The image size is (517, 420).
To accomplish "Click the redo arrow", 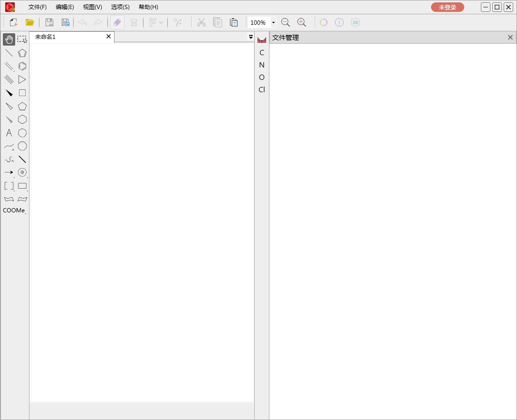I will point(98,22).
